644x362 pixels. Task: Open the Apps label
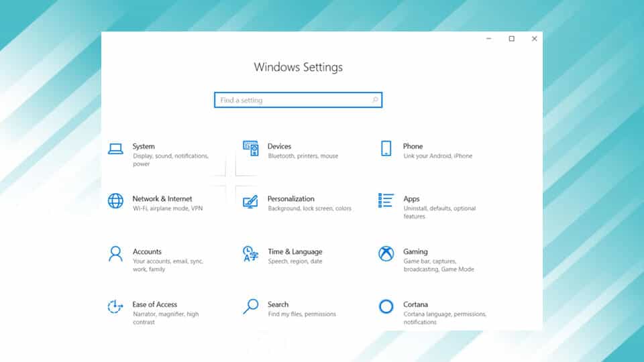[x=411, y=199]
